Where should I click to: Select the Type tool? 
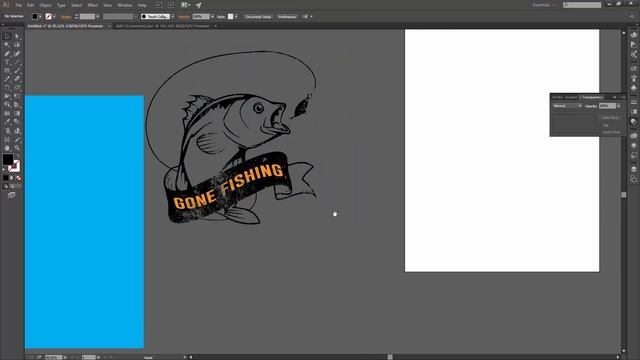pyautogui.click(x=7, y=62)
